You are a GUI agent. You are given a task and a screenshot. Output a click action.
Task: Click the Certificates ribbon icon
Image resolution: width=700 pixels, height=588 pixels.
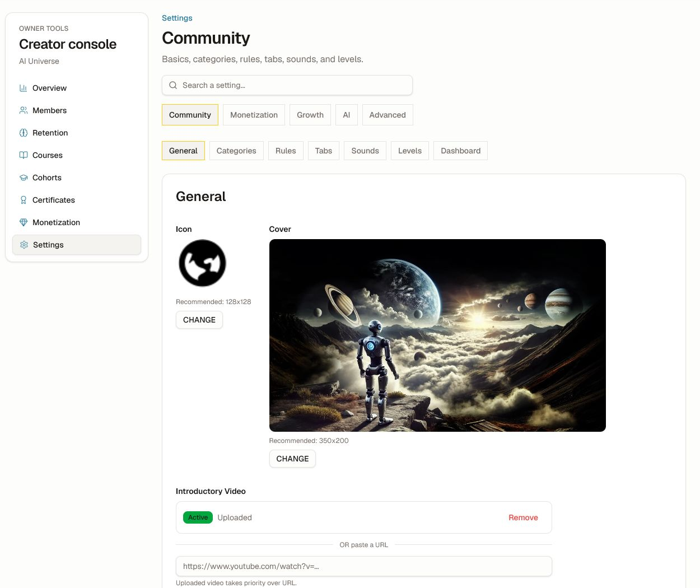click(x=24, y=200)
